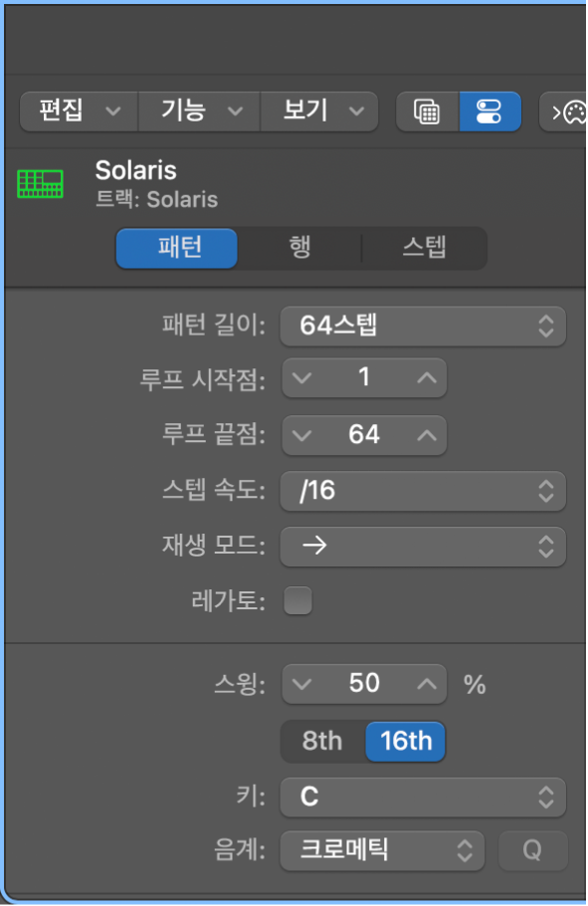This screenshot has height=906, width=588.
Task: Decrease the 루프 끝점 value from 64
Action: click(302, 435)
